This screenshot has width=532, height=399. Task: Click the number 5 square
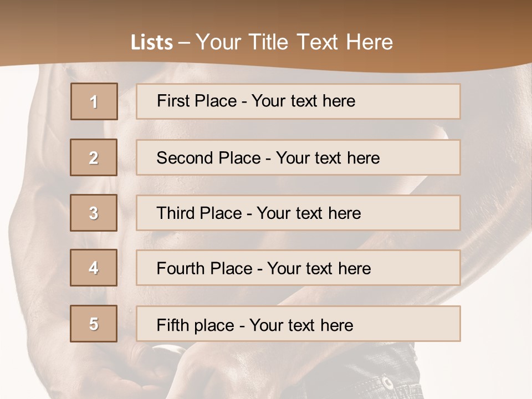coord(94,324)
